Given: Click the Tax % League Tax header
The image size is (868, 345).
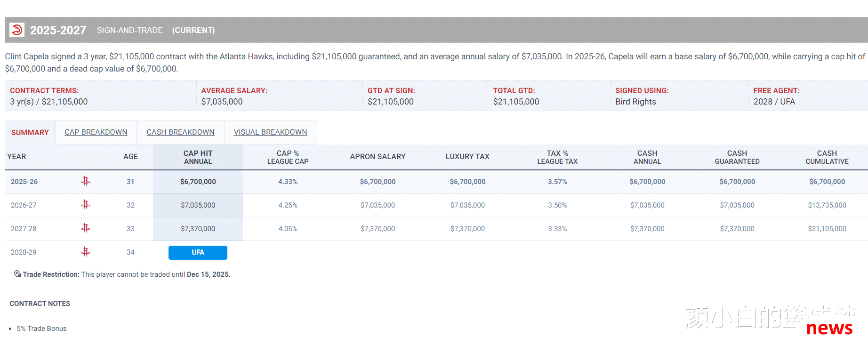Looking at the screenshot, I should (557, 157).
